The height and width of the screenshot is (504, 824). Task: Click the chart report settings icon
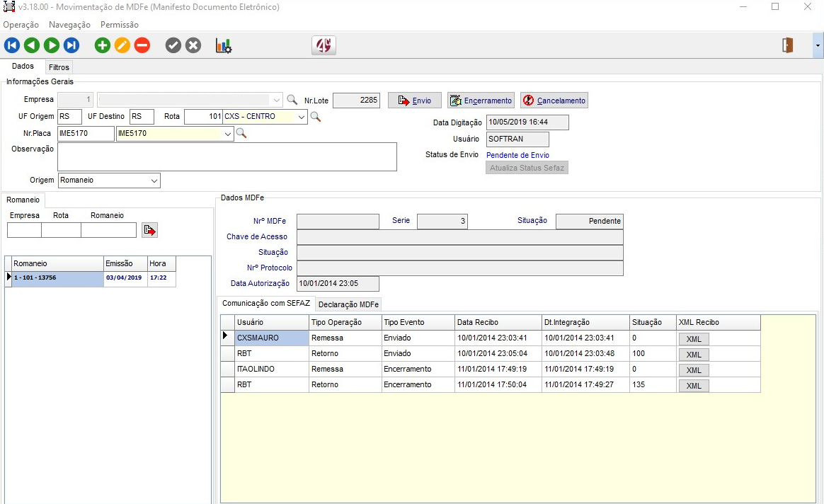coord(224,46)
